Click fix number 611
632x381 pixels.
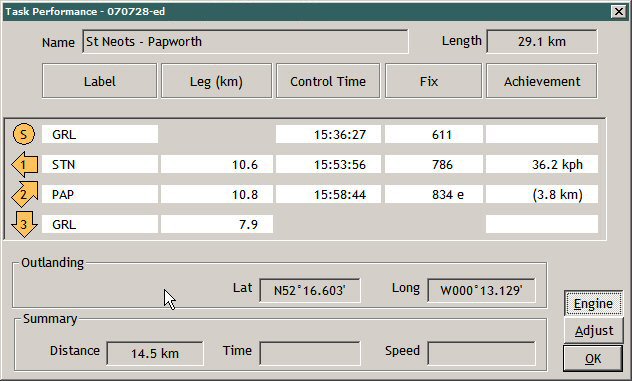click(434, 134)
